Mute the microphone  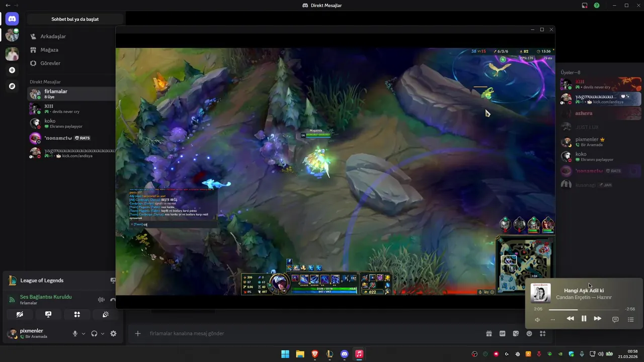[75, 333]
